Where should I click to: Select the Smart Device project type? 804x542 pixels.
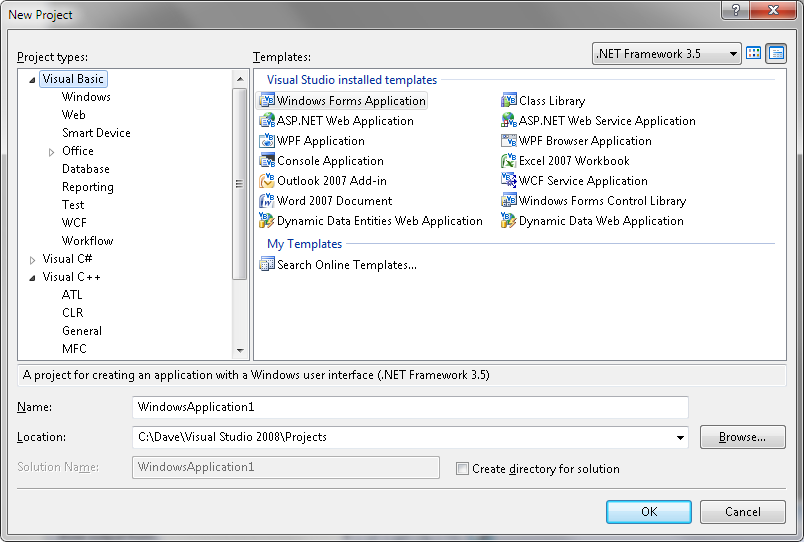coord(96,133)
